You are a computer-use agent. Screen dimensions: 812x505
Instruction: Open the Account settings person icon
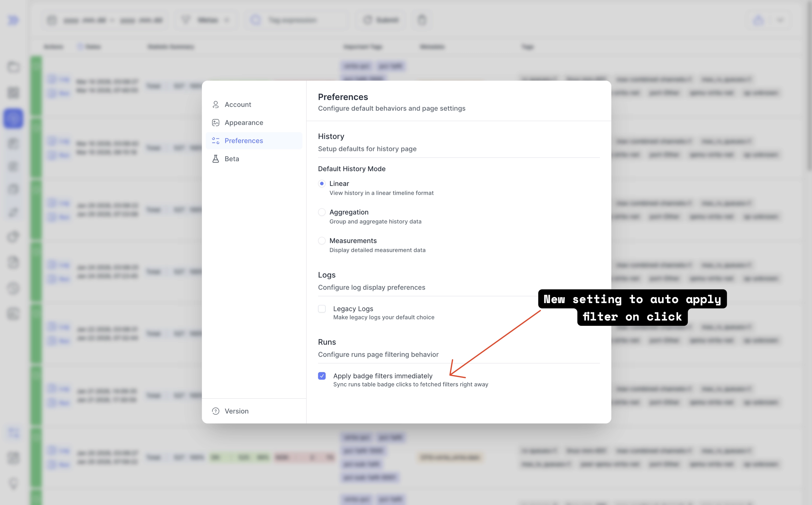point(215,105)
